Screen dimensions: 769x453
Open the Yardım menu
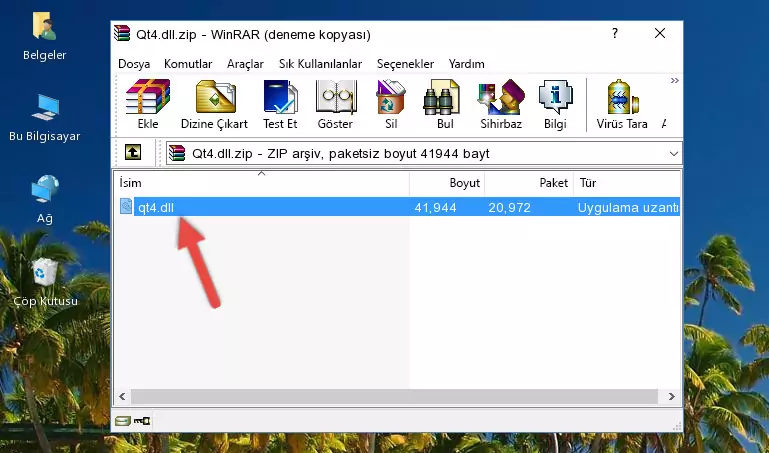[x=466, y=64]
